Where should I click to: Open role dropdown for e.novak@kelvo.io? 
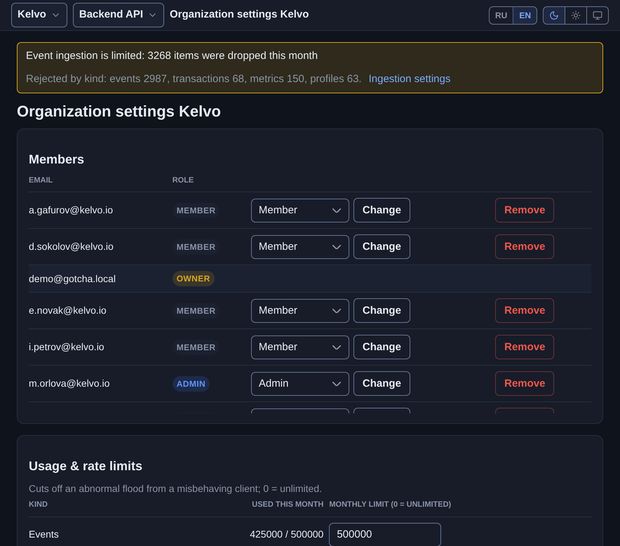pos(300,311)
